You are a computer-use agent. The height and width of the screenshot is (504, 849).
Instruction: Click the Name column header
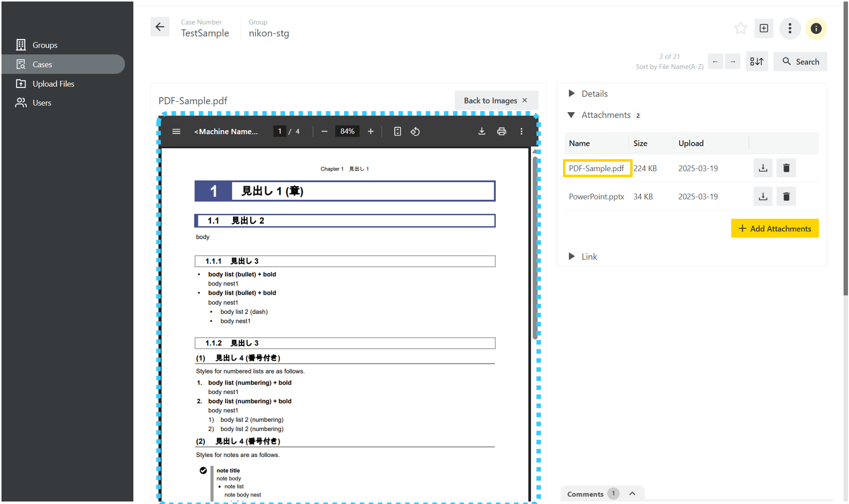coord(579,143)
